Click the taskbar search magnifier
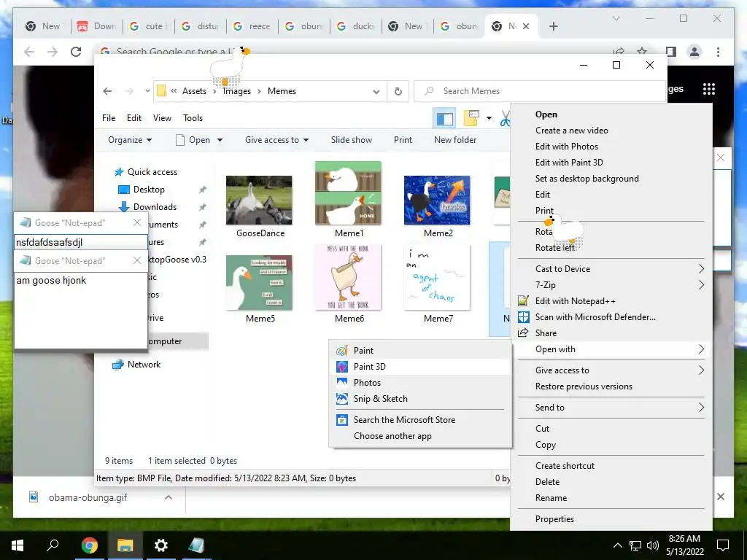This screenshot has height=560, width=747. [x=53, y=545]
